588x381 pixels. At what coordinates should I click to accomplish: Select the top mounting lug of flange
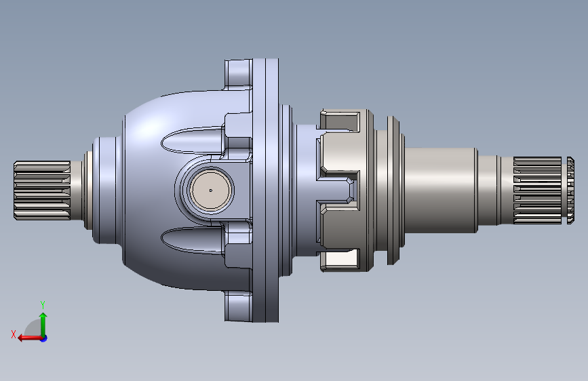[x=238, y=74]
